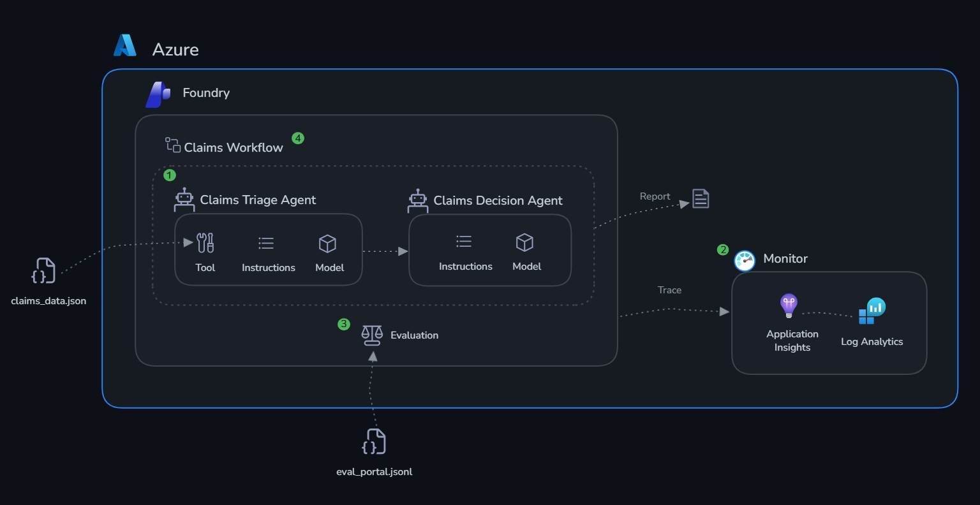Click the claims_data.json file icon

(x=43, y=271)
